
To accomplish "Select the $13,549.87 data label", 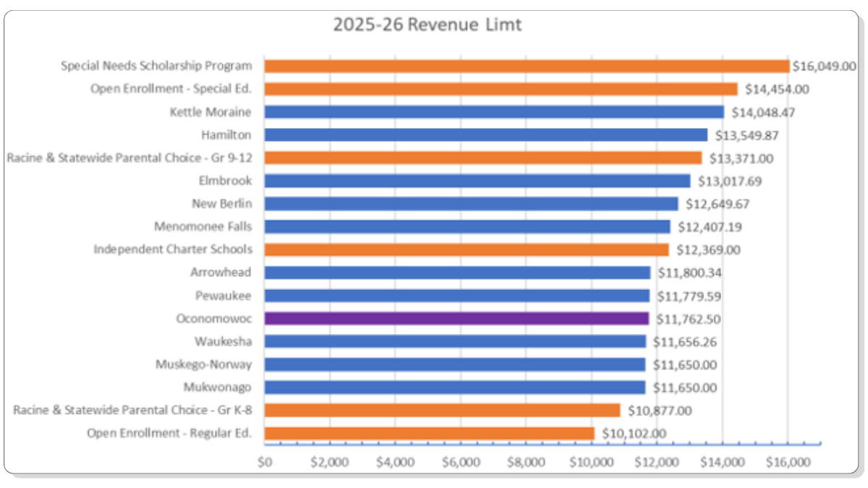I will [746, 135].
